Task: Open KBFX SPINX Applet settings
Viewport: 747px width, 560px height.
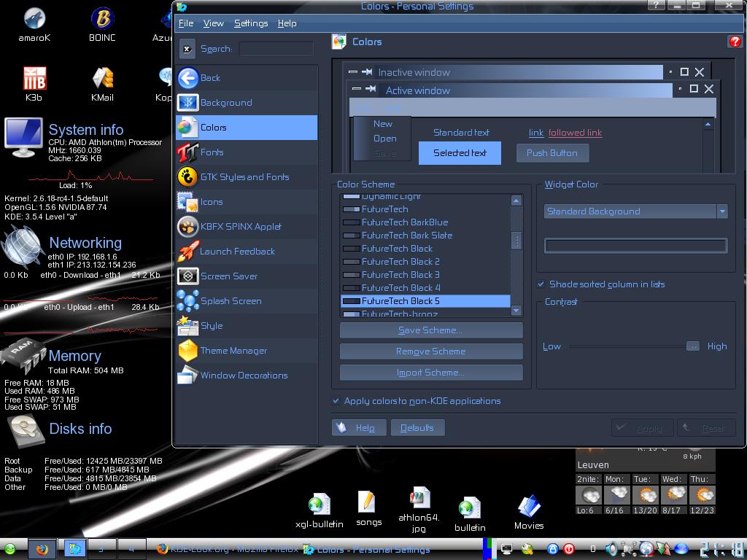Action: click(x=247, y=226)
